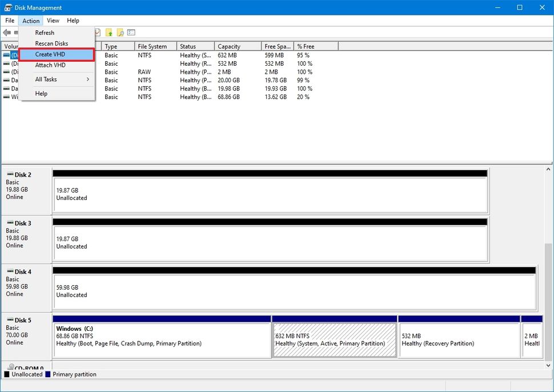Click the 20.00 GB capacity cell
Screen dimensions: 554x392
228,80
